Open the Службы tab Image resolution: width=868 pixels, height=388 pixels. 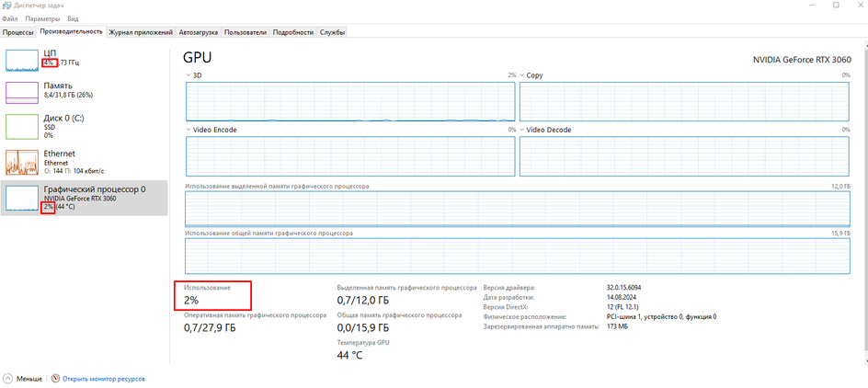333,32
